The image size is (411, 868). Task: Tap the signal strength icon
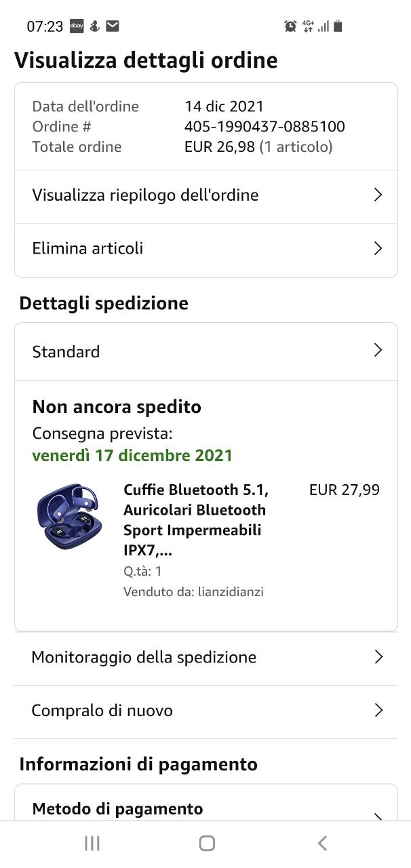coord(324,26)
